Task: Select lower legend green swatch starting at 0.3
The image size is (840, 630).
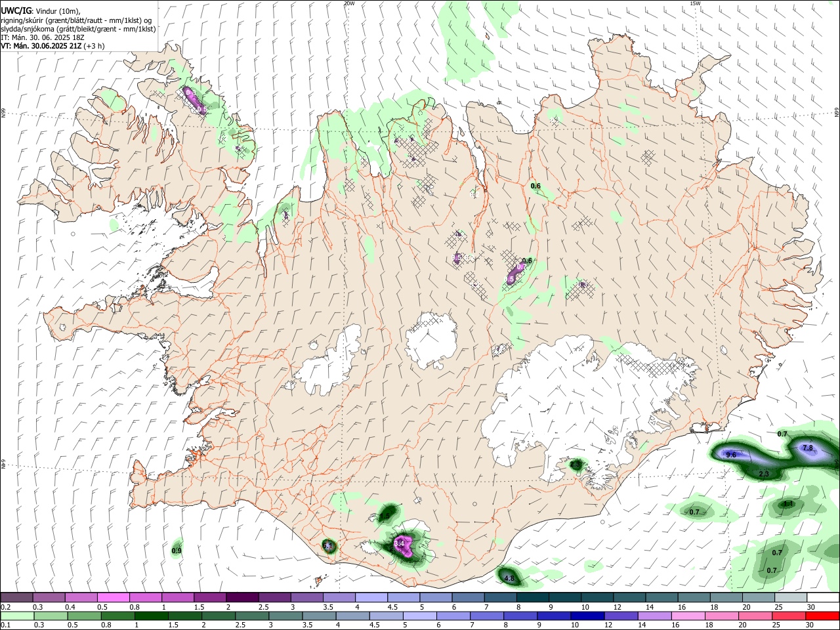Action: [51, 616]
